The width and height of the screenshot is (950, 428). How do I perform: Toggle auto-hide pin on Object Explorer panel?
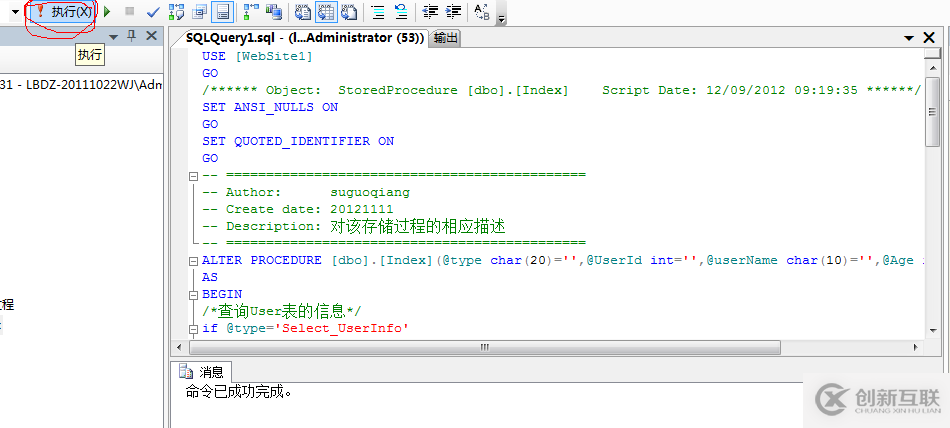click(131, 36)
